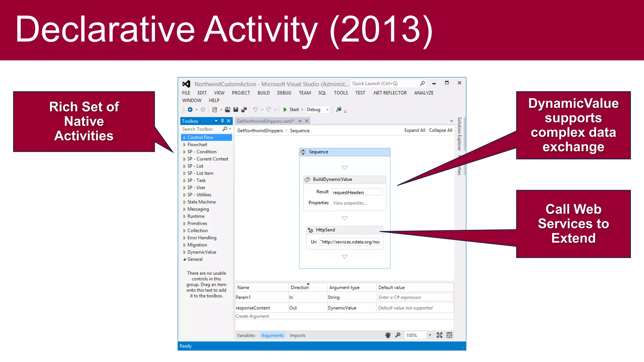Viewport: 644px width, 362px height.
Task: Close the Toolbox panel
Action: (x=229, y=121)
